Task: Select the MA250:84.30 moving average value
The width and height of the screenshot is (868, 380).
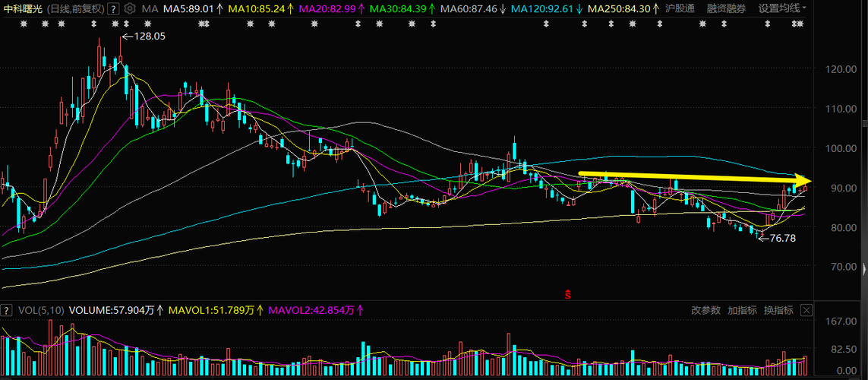Action: click(623, 9)
